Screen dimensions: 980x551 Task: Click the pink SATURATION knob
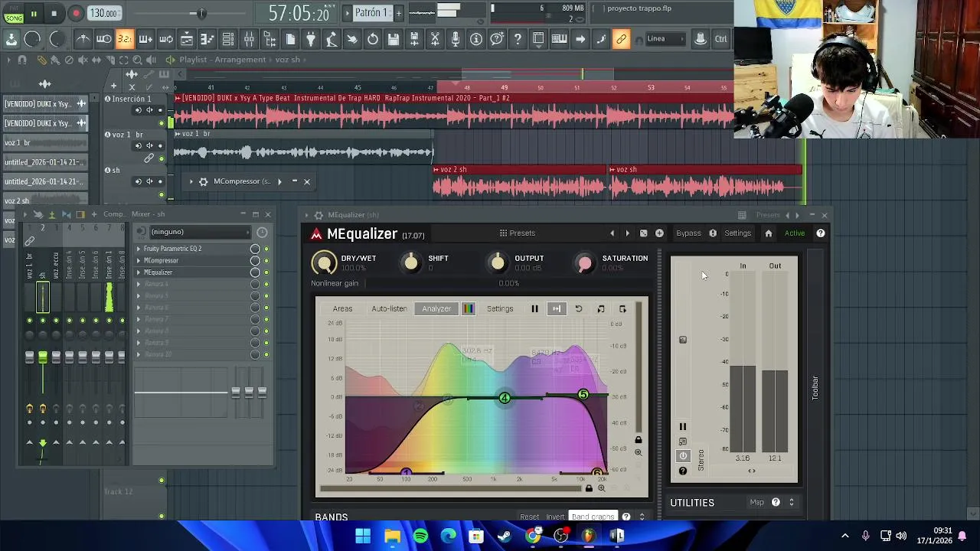pyautogui.click(x=585, y=263)
